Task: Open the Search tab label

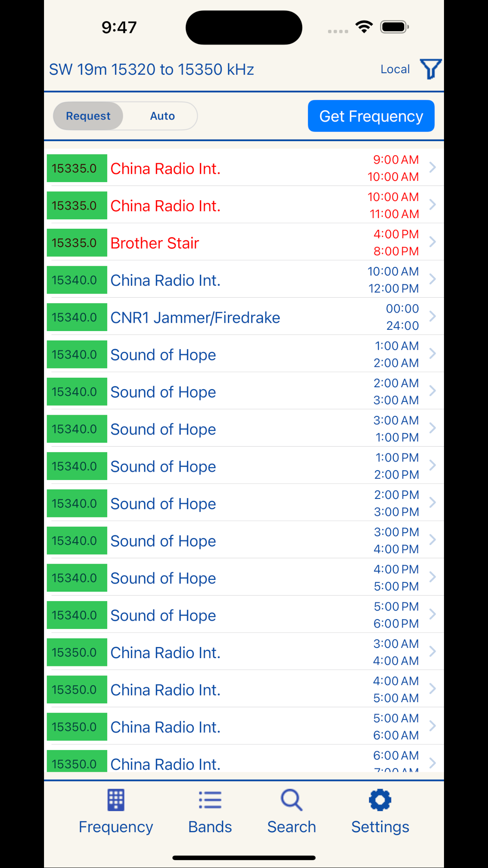Action: point(292,827)
